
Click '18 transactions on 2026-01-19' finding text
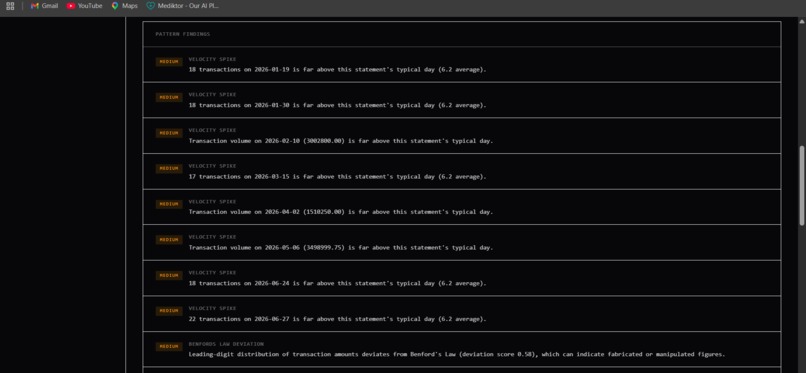coord(337,69)
